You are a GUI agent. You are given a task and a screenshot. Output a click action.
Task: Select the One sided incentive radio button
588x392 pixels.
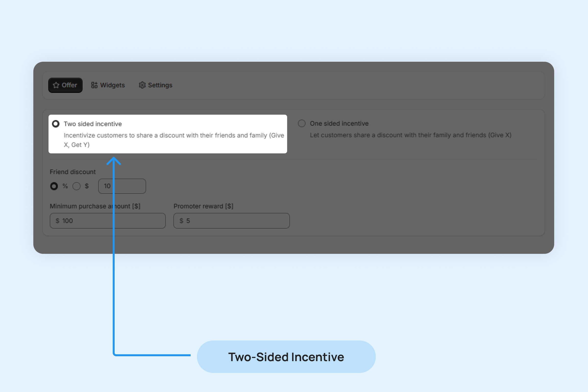pyautogui.click(x=302, y=123)
